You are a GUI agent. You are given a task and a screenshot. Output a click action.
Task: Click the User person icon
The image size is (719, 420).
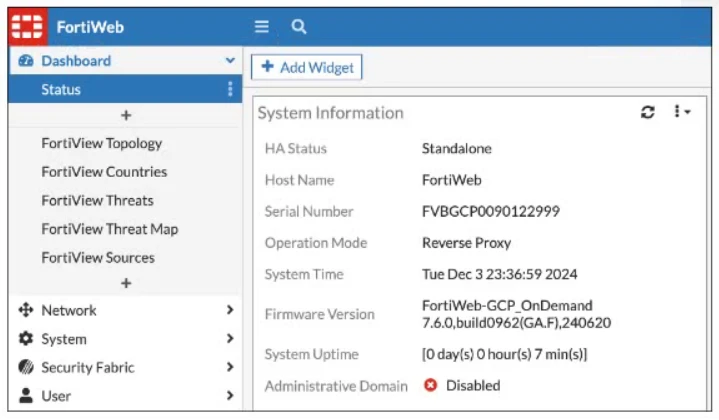[27, 396]
